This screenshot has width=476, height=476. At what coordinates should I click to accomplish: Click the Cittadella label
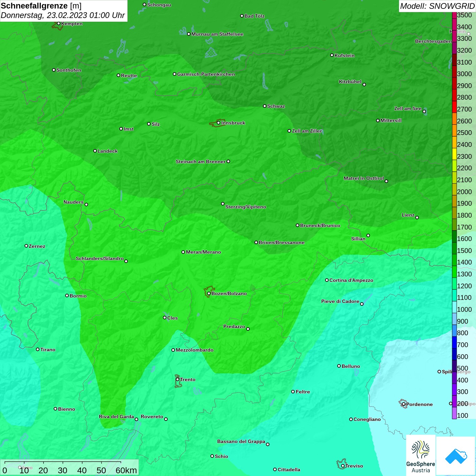point(289,470)
